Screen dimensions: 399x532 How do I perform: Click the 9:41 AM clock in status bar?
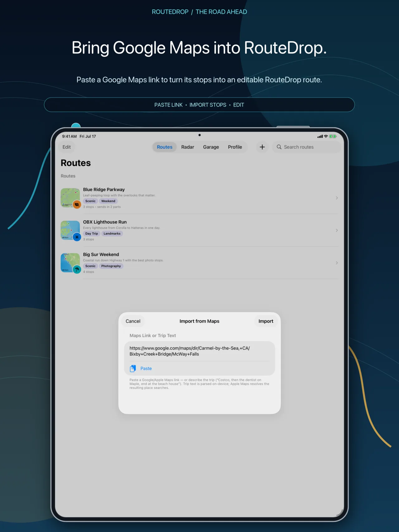pos(69,136)
